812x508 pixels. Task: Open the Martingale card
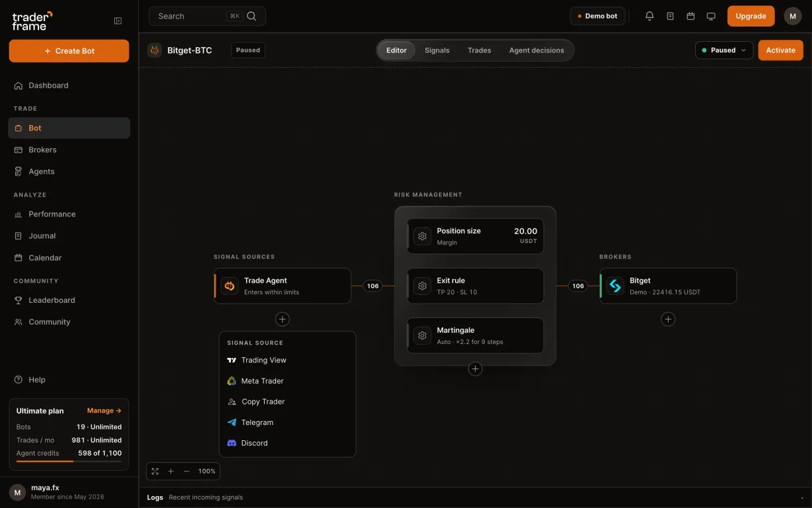click(x=475, y=335)
